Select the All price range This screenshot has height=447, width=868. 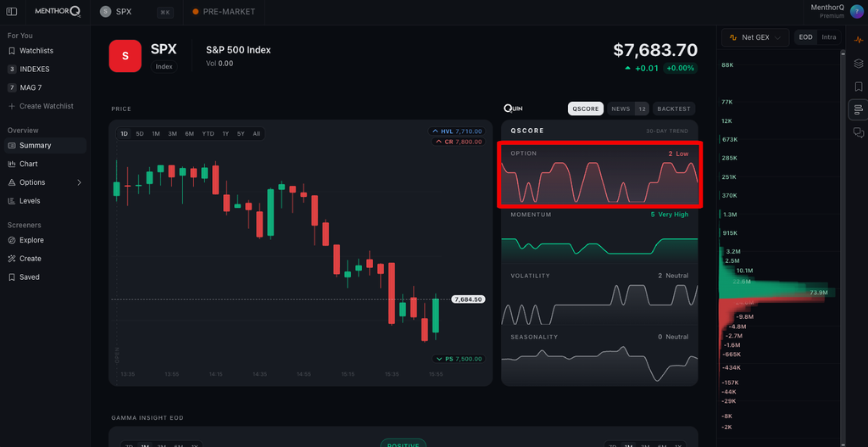click(256, 133)
